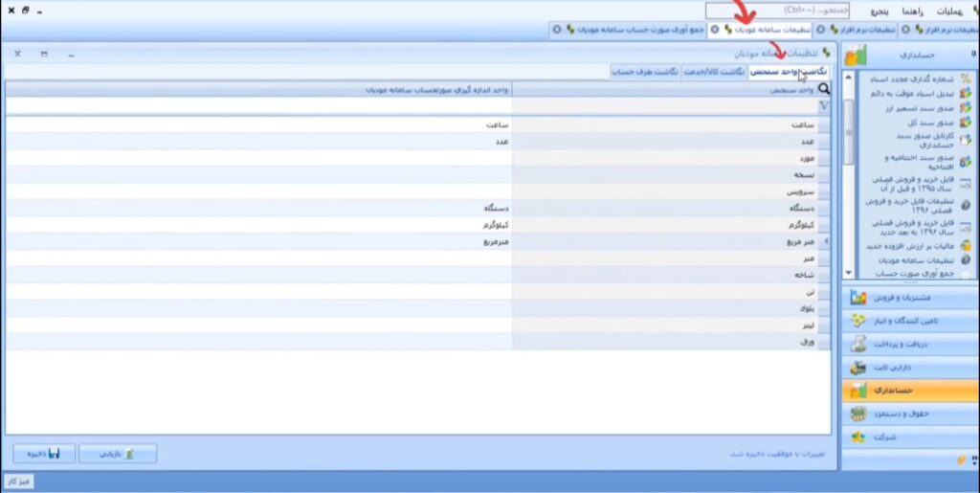Select the نگاشت کالا/خدمت tab
Screen dimensions: 980x493
click(714, 72)
